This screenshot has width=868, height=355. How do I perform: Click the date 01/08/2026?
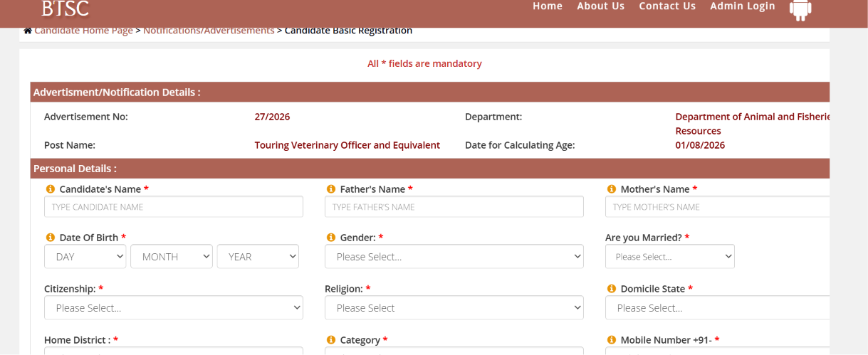(700, 145)
